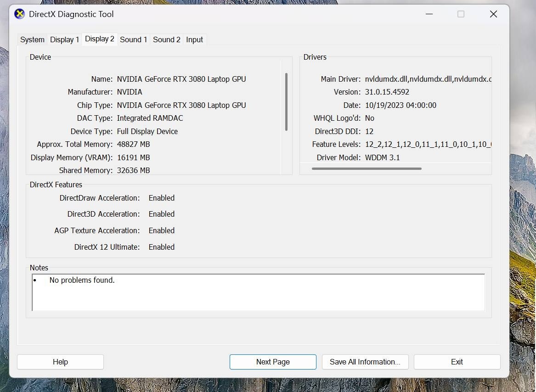Switch to the Input tab
The width and height of the screenshot is (536, 392).
tap(194, 39)
